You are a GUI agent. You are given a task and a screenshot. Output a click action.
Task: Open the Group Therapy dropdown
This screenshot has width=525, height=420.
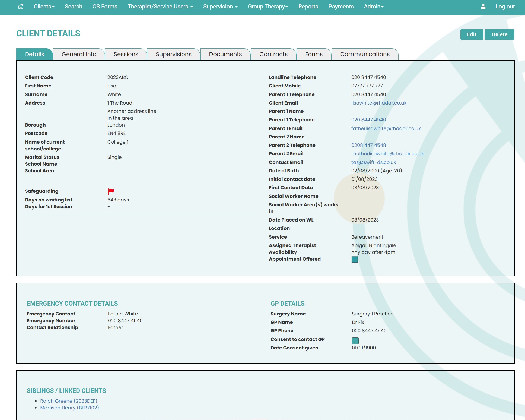click(x=268, y=7)
